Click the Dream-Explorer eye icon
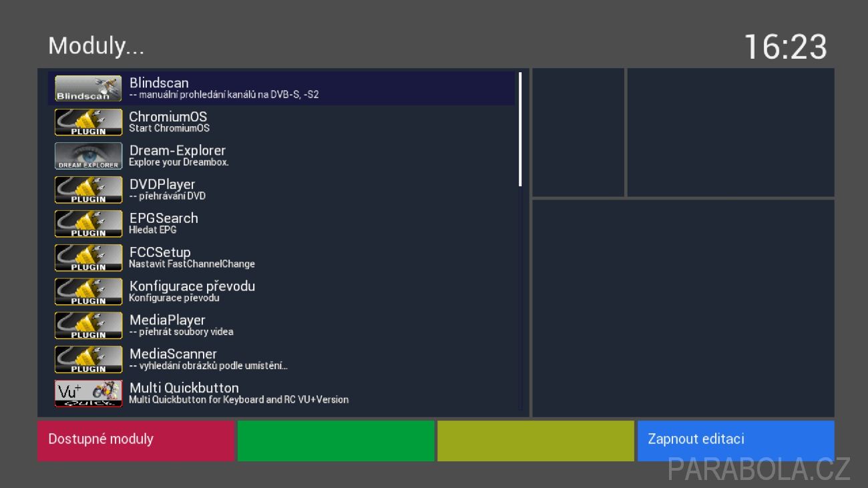This screenshot has height=488, width=868. coord(88,156)
